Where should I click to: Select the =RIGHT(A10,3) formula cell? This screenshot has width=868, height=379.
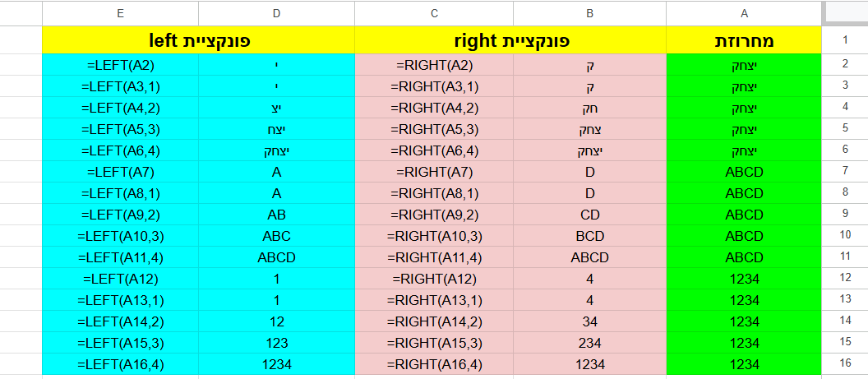tap(433, 236)
